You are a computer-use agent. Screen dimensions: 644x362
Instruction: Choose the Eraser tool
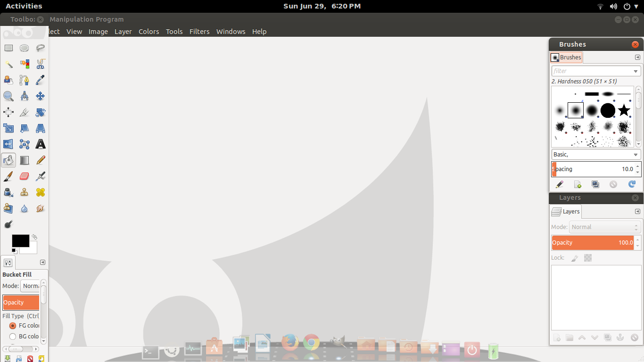25,176
